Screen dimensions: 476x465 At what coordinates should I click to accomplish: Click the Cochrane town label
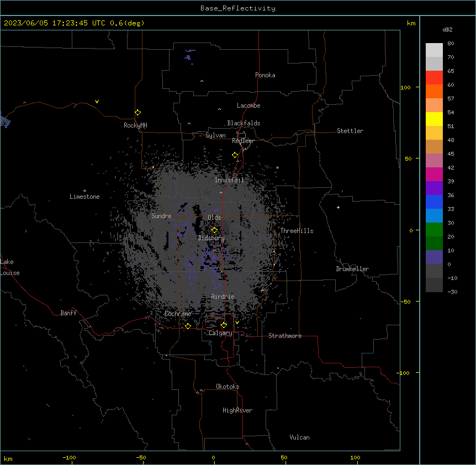tap(178, 314)
